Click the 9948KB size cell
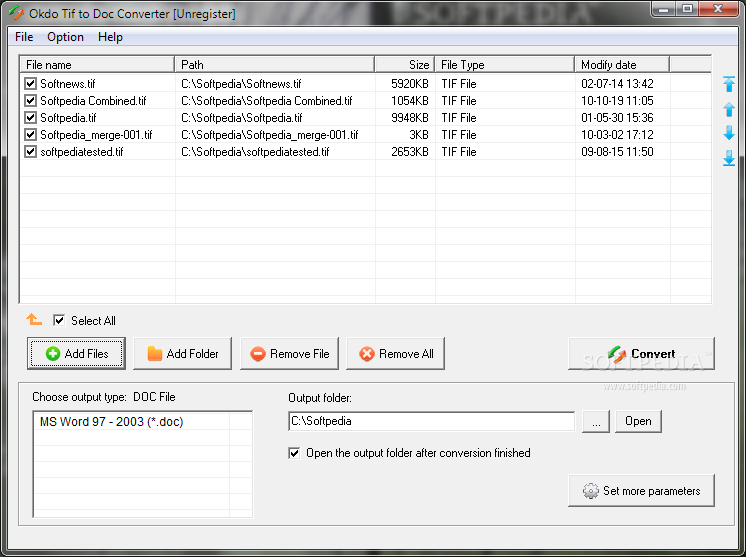The image size is (746, 557). coord(410,117)
